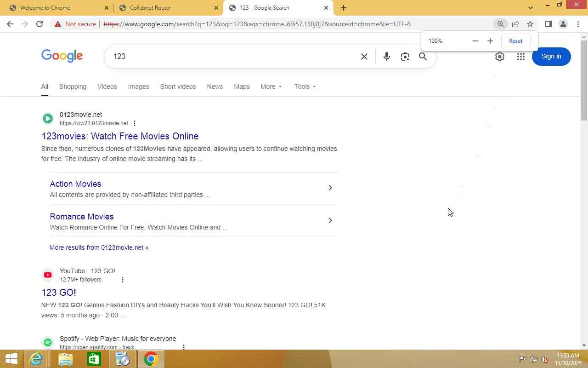Open a new tab with the plus button

pos(344,8)
